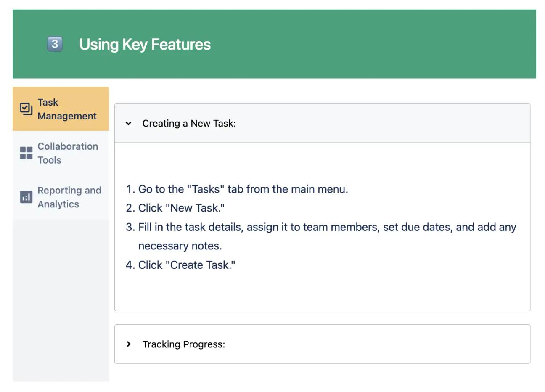Click the checklist icon beside Task Management
The height and width of the screenshot is (392, 545).
tap(26, 109)
